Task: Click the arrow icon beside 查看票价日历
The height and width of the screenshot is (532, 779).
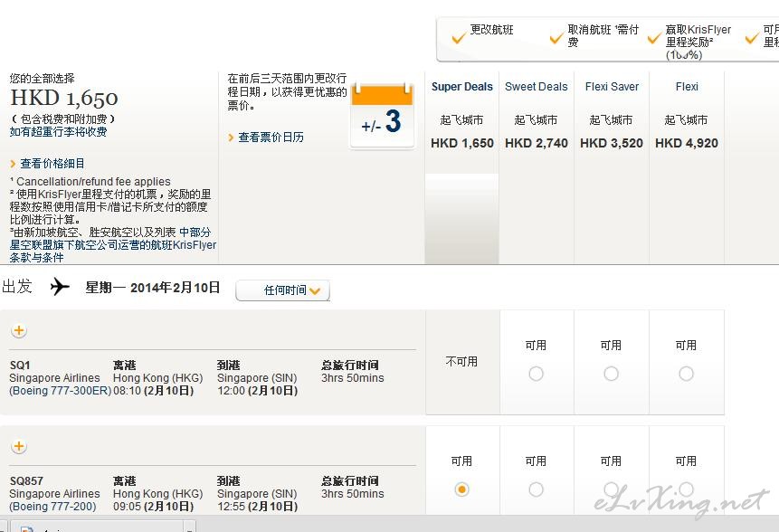Action: [x=231, y=138]
